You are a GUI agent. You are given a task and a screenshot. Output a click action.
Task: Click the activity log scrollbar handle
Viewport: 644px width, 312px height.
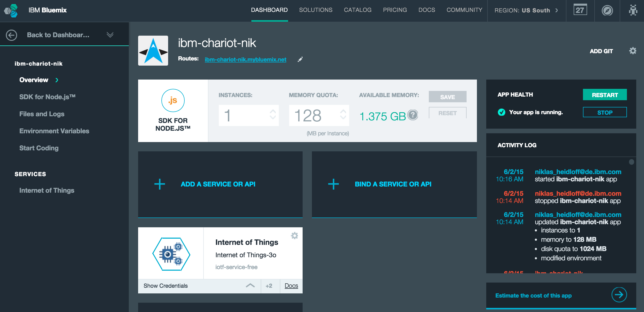(631, 162)
